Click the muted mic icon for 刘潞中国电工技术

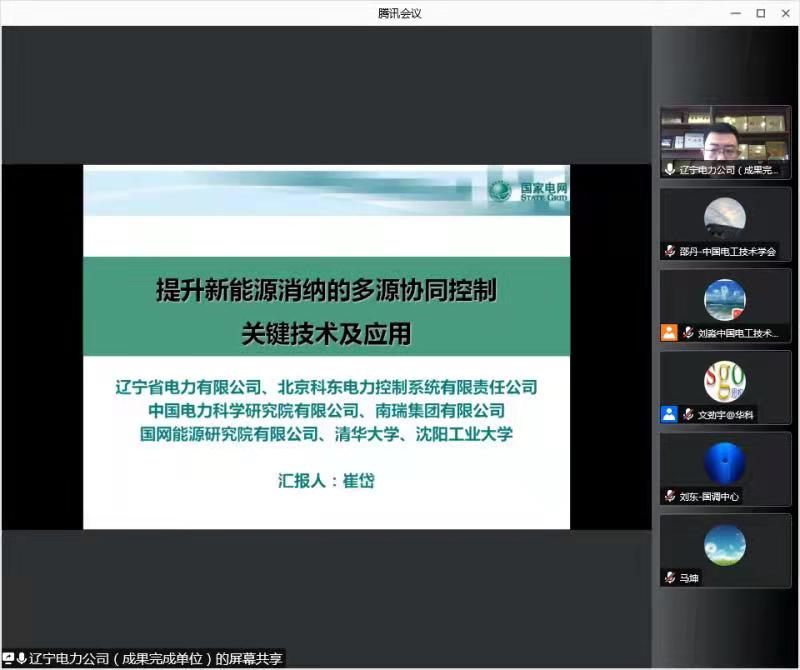tap(689, 333)
